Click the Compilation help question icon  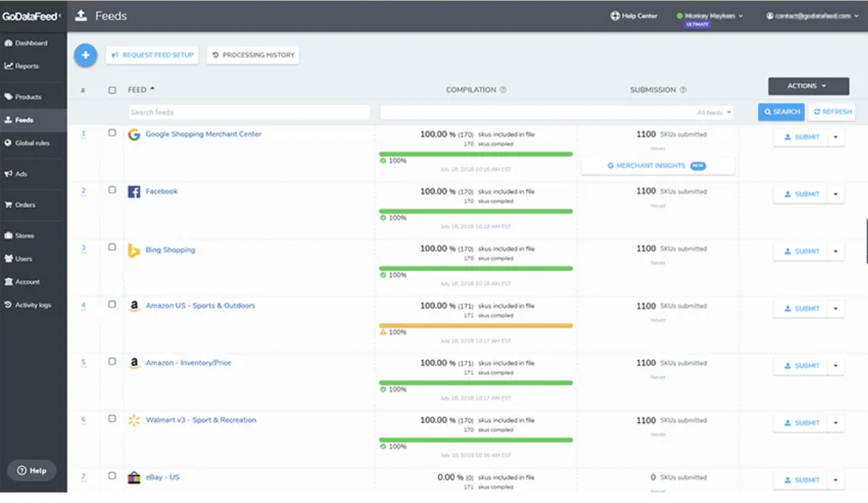(503, 90)
